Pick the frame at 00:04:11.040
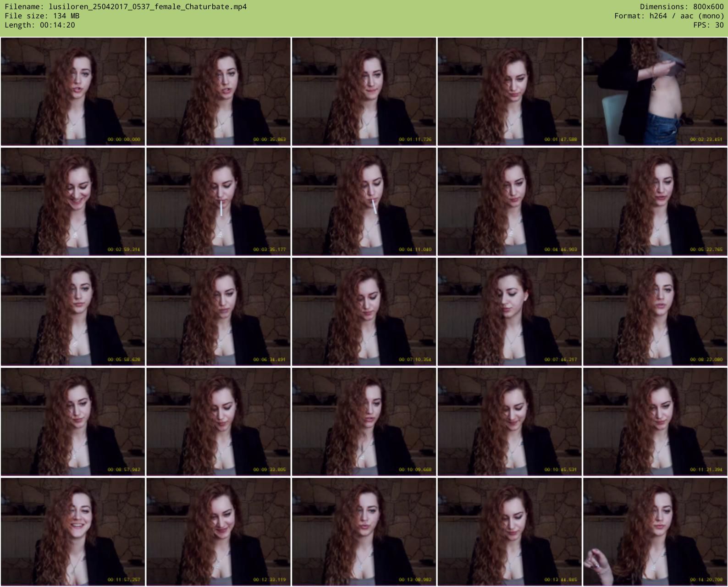The width and height of the screenshot is (728, 587). (x=364, y=202)
